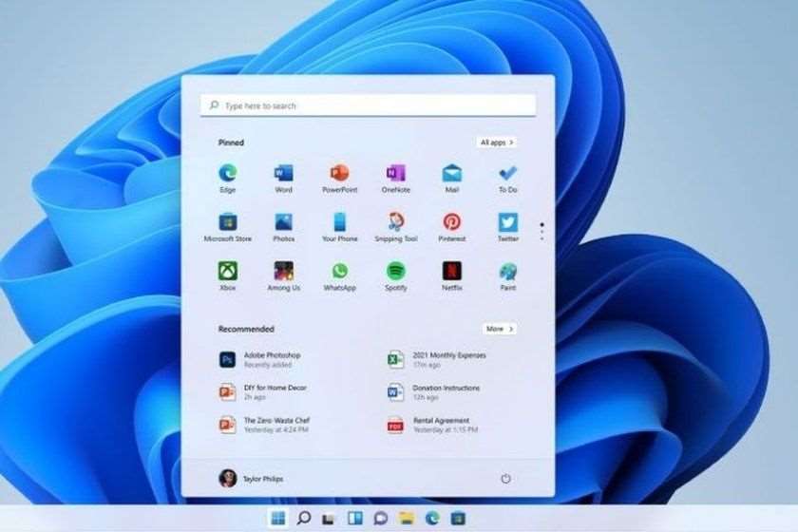Launch the Paint app
This screenshot has height=532, width=798.
[x=508, y=276]
